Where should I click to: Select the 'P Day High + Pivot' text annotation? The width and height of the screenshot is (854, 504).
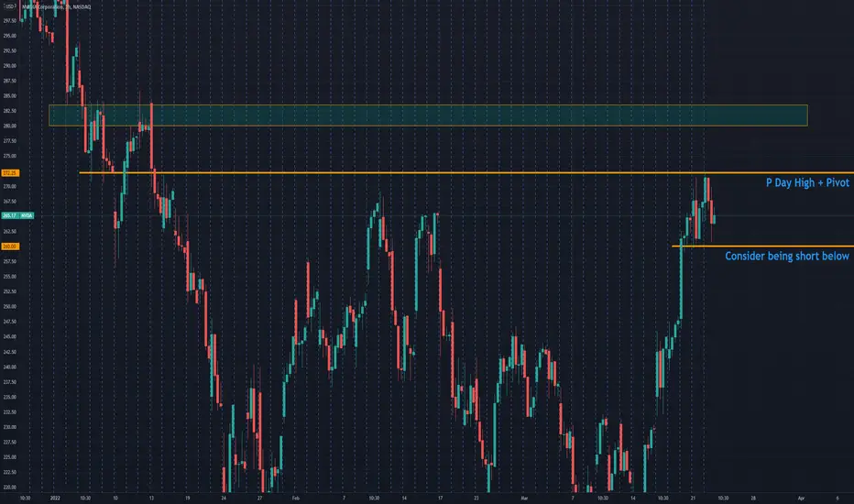click(807, 182)
